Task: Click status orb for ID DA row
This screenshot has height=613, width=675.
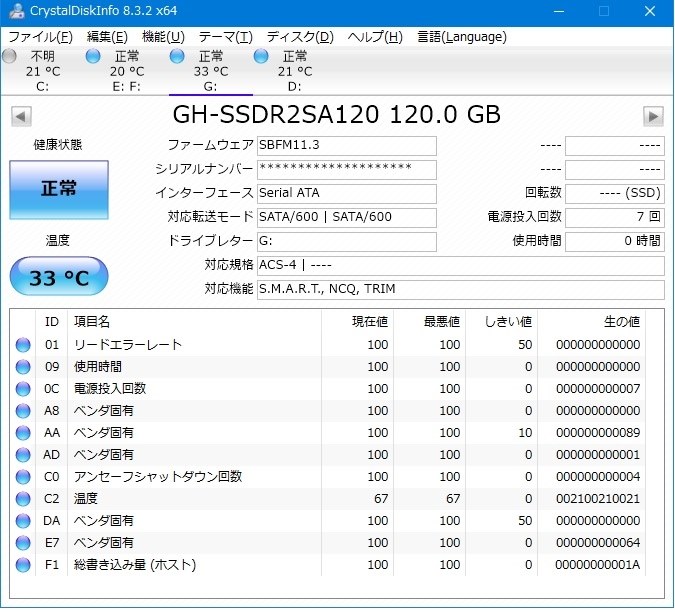Action: pyautogui.click(x=23, y=521)
